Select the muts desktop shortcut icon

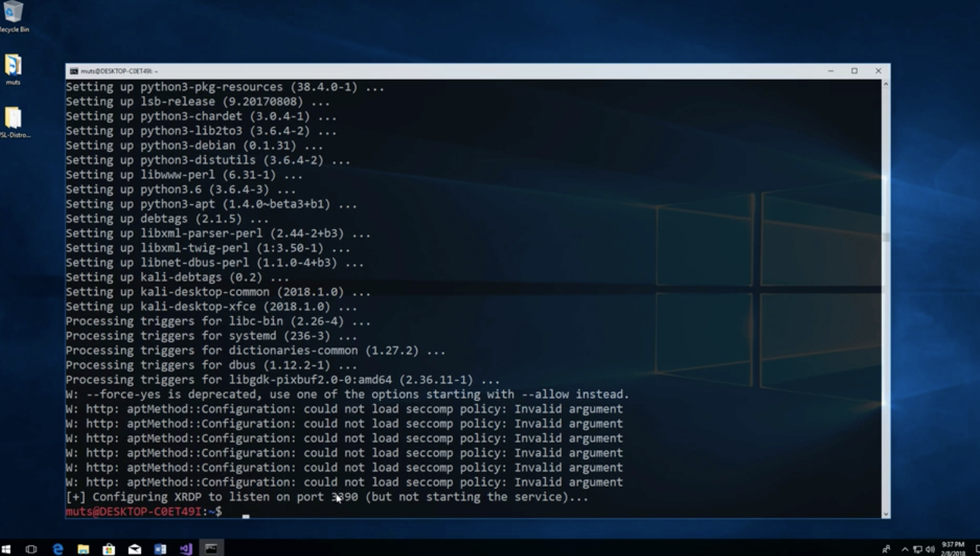(13, 69)
